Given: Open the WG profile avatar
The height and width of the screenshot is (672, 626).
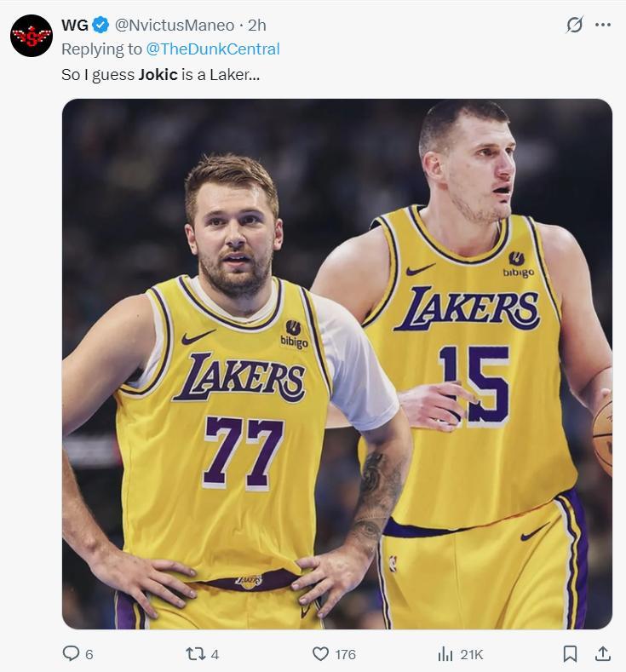Looking at the screenshot, I should (x=32, y=36).
